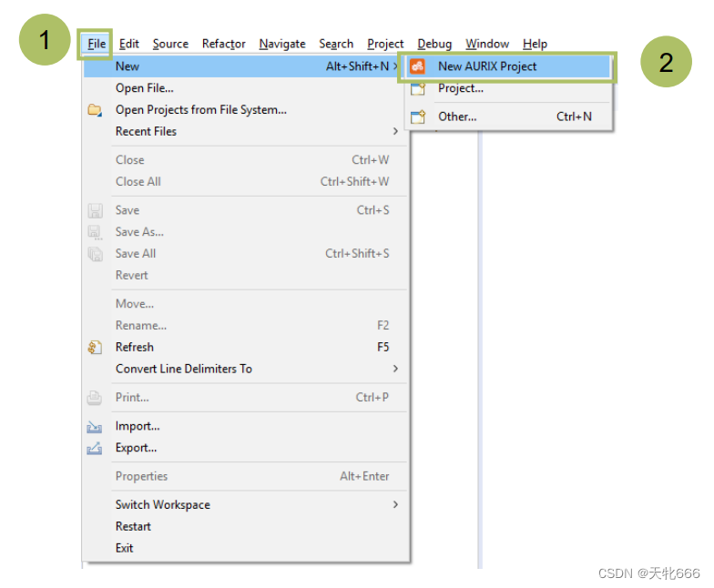Click the Import icon
Screen dimensions: 714x588
[x=95, y=426]
